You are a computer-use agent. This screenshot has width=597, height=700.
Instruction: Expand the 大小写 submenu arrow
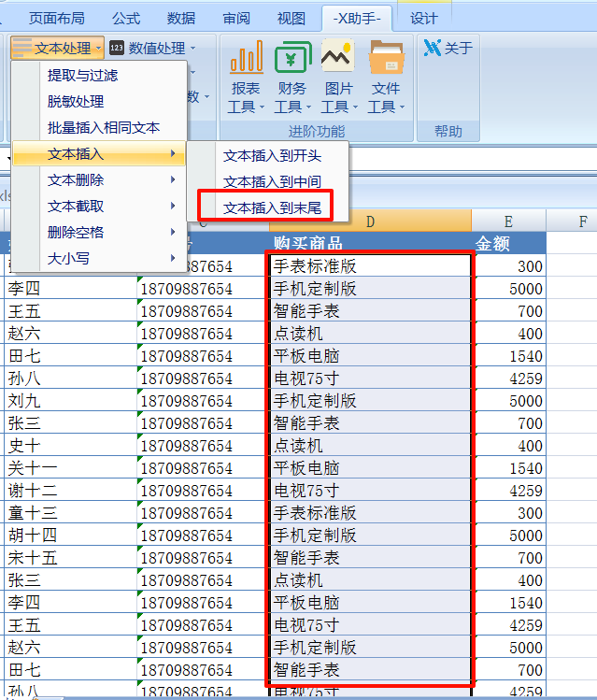pyautogui.click(x=173, y=258)
